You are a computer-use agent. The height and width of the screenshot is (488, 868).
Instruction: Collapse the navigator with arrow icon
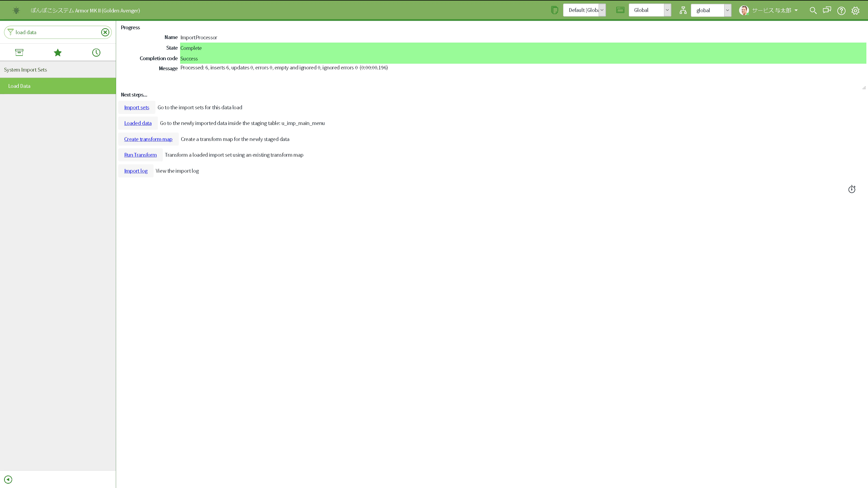coord(8,479)
